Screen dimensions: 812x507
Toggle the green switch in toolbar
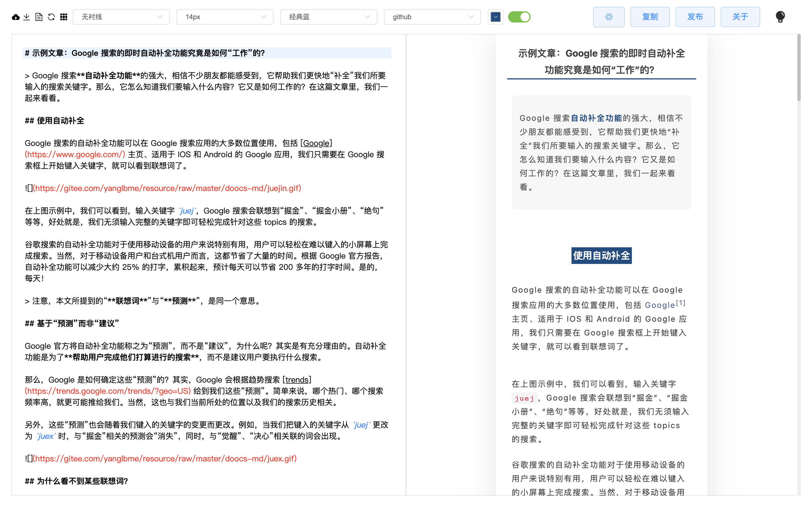click(519, 17)
